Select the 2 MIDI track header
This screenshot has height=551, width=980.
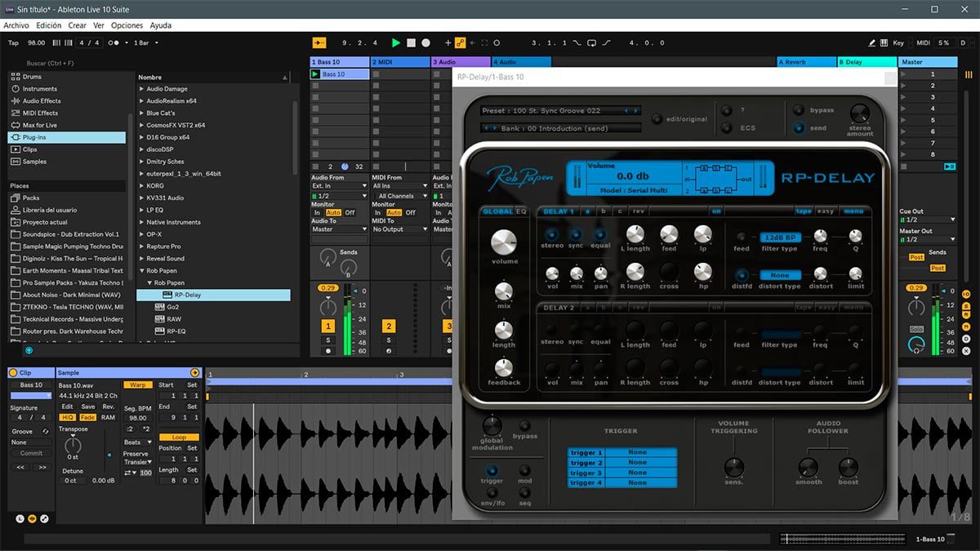tap(400, 61)
